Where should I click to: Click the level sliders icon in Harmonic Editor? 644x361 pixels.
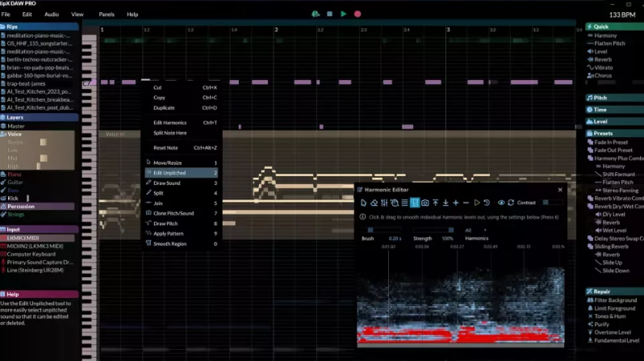[x=384, y=203]
